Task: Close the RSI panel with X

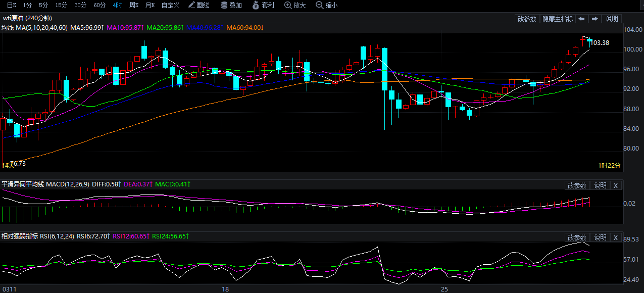Action: [x=615, y=237]
